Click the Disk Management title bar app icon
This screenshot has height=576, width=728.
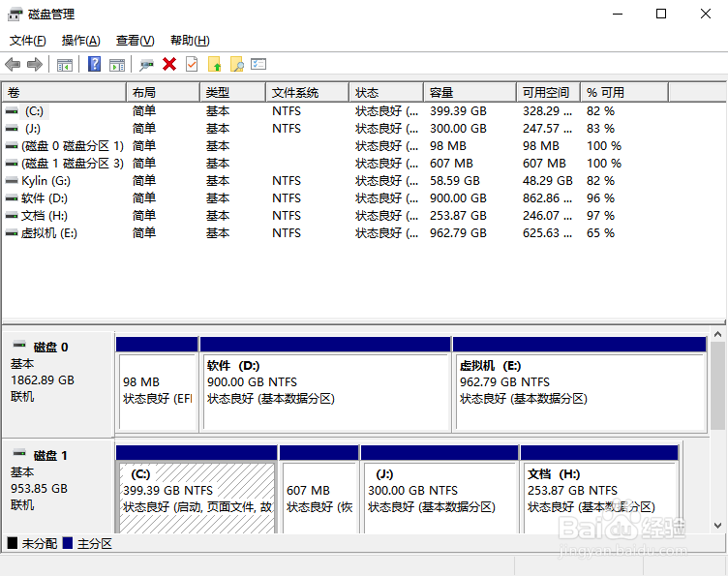pos(15,15)
